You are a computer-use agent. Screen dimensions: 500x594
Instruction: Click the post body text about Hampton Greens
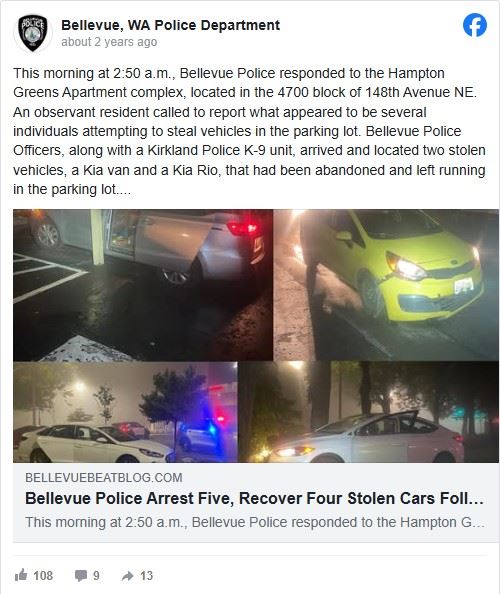click(249, 131)
